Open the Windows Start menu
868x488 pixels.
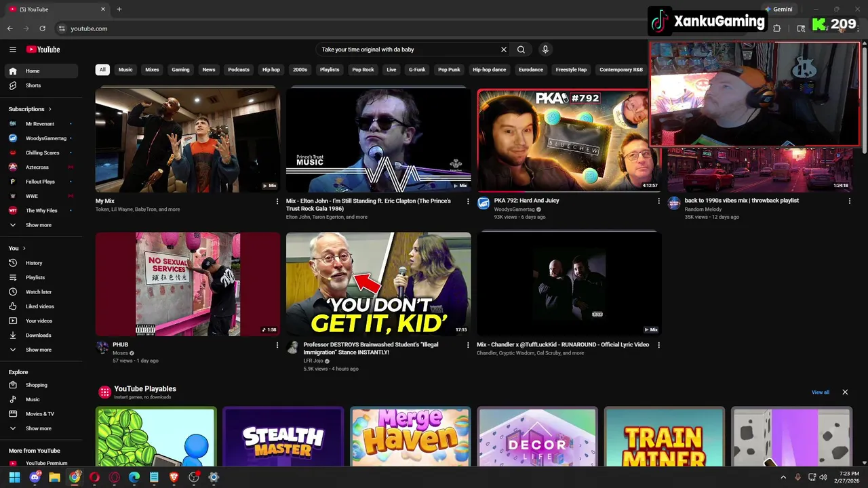14,477
